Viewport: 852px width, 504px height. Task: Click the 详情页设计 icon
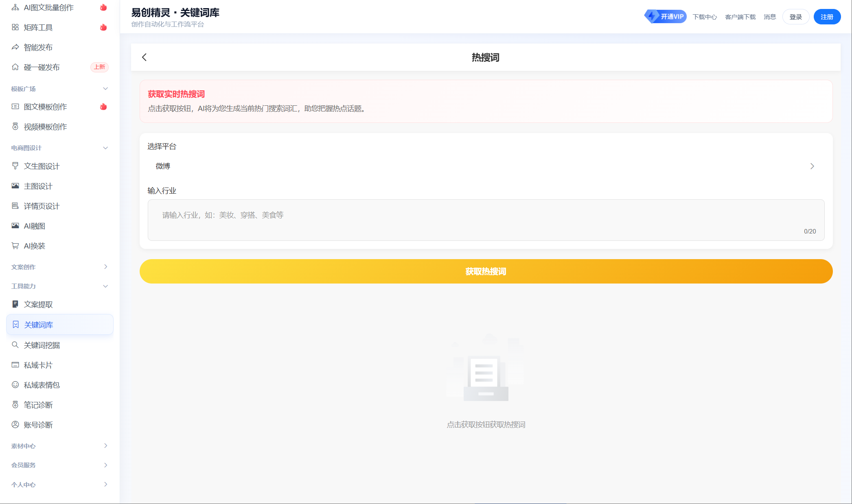pyautogui.click(x=15, y=206)
